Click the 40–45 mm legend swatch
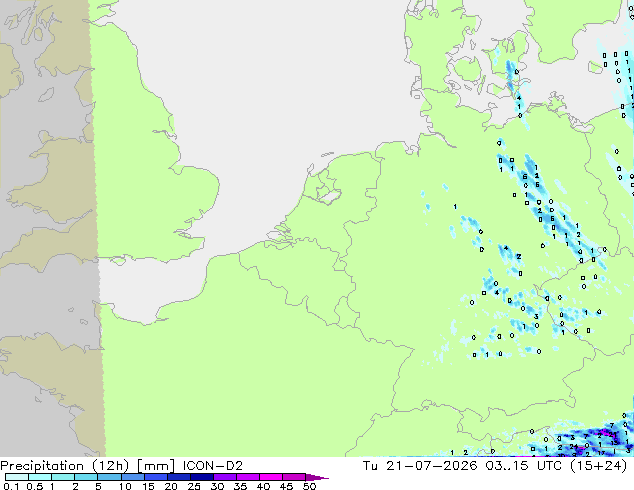Screen dimensions: 634x490 point(271,477)
